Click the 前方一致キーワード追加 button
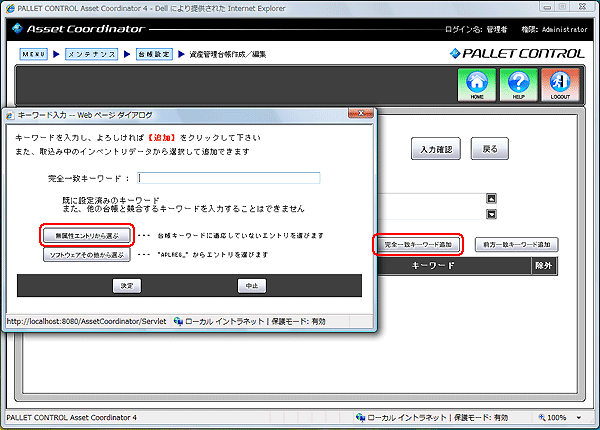 point(516,244)
